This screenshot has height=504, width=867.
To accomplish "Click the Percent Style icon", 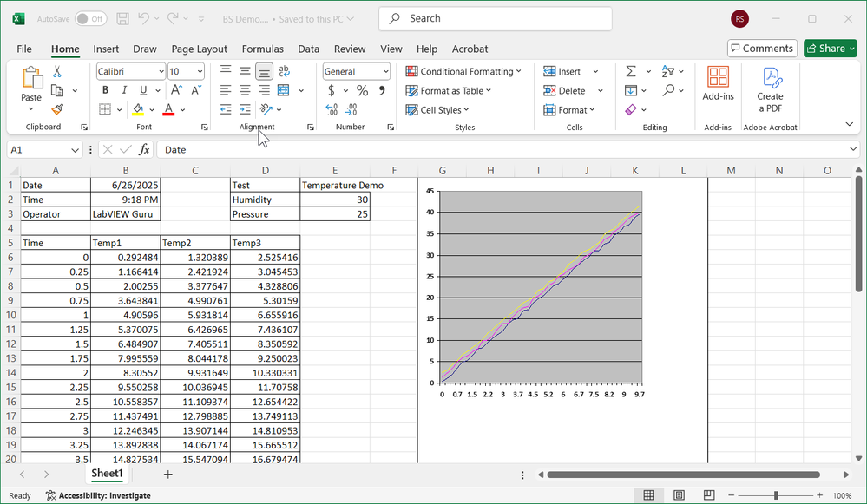I will click(362, 90).
